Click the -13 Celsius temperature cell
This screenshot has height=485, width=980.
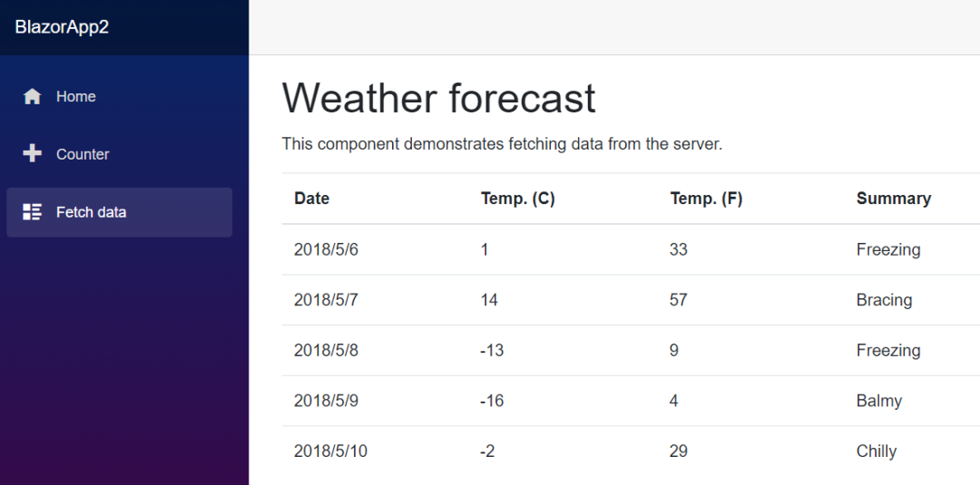492,351
